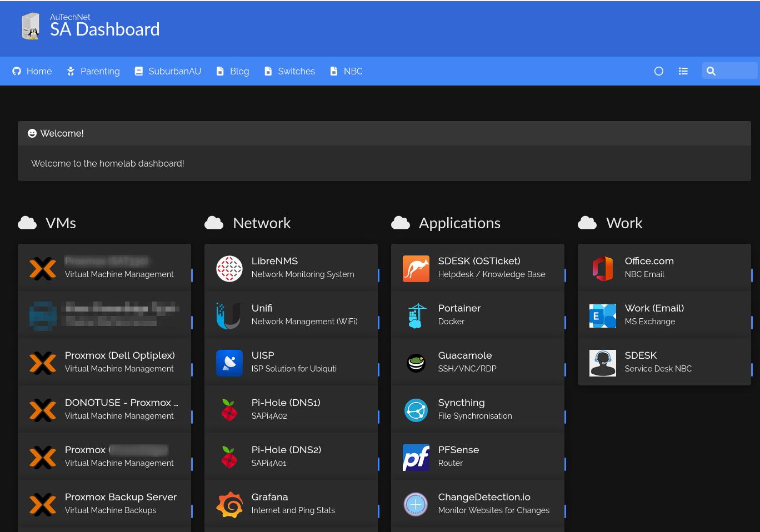This screenshot has width=760, height=532.
Task: Open the Parenting nav item
Action: (93, 71)
